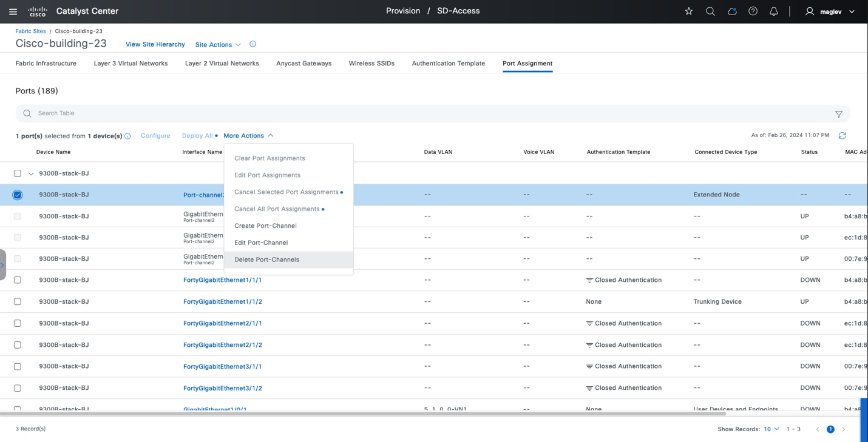Check the FortyGigabitEthernet2/1/2 row checkbox
This screenshot has width=868, height=442.
click(18, 345)
